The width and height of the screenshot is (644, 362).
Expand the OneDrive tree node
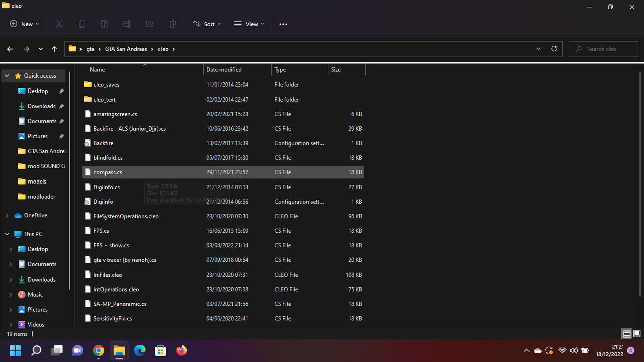(x=7, y=215)
